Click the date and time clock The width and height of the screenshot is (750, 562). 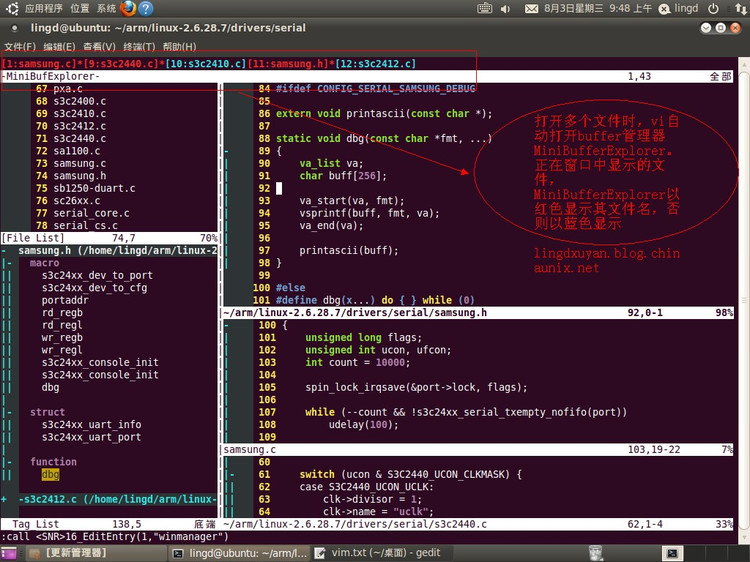598,9
